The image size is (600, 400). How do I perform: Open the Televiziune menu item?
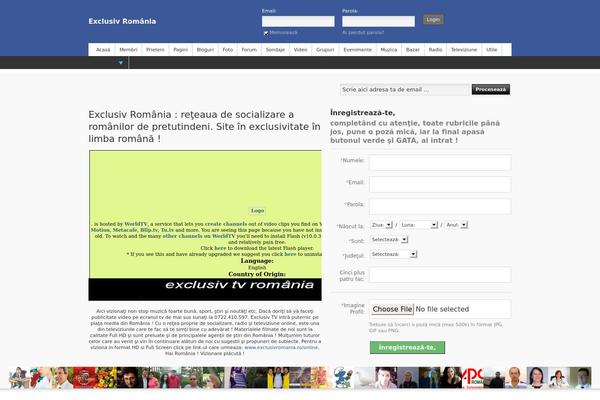click(464, 50)
